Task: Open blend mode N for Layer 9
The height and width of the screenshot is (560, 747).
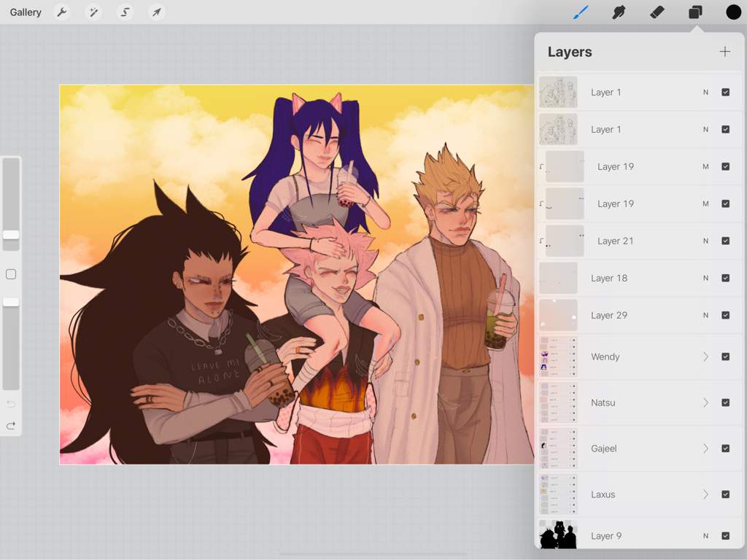Action: [705, 536]
